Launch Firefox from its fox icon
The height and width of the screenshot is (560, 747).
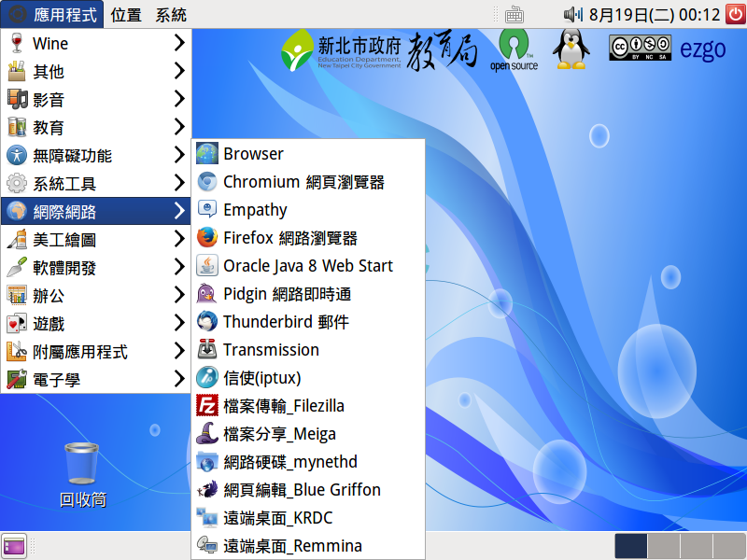pyautogui.click(x=206, y=238)
